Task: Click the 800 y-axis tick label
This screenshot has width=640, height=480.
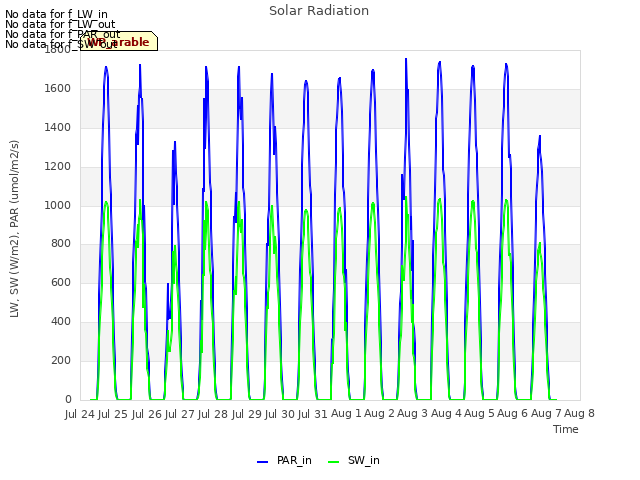Action: 61,244
